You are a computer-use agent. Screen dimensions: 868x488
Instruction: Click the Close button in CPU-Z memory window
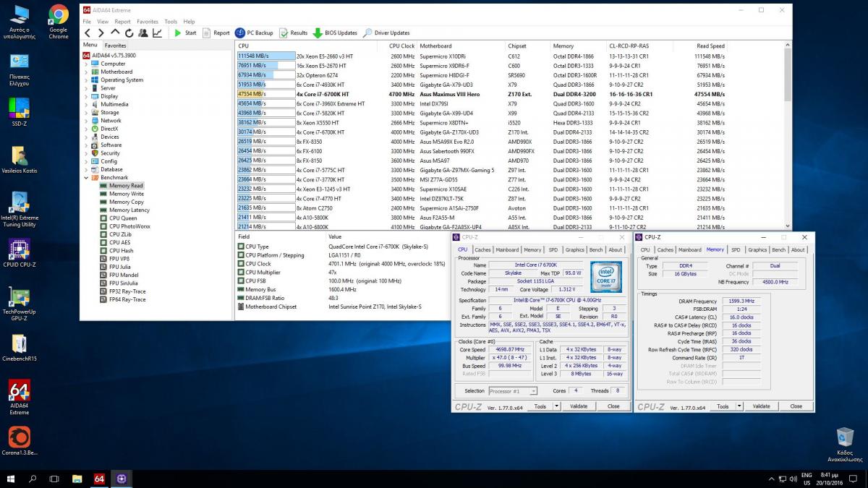(796, 406)
